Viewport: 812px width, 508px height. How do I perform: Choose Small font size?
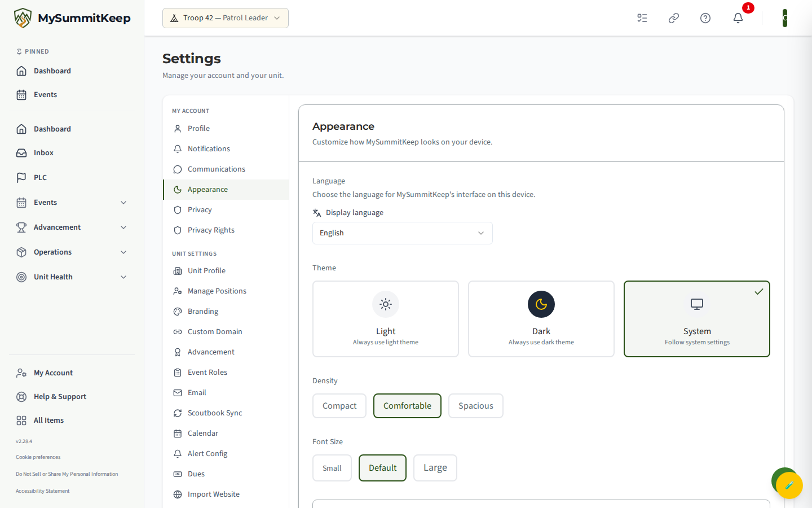(332, 468)
